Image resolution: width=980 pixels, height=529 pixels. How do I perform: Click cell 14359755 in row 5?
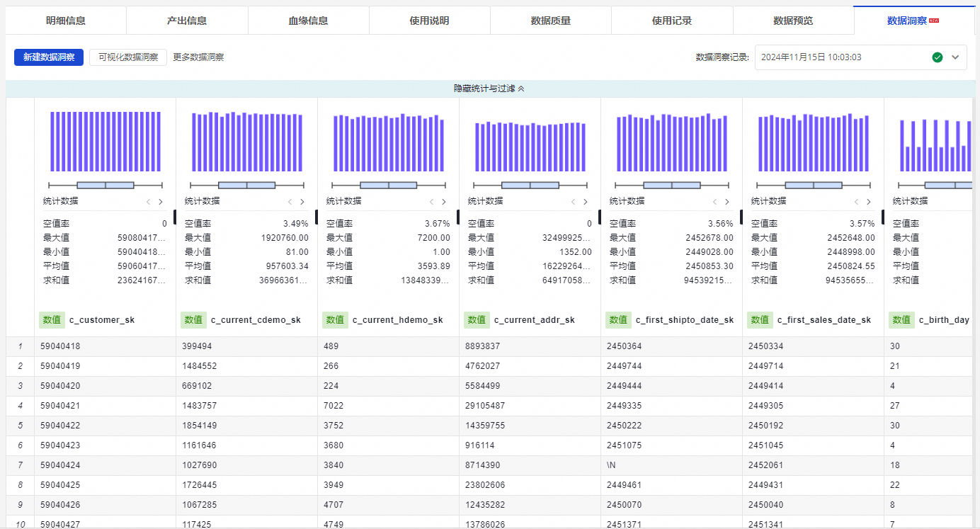pyautogui.click(x=530, y=426)
